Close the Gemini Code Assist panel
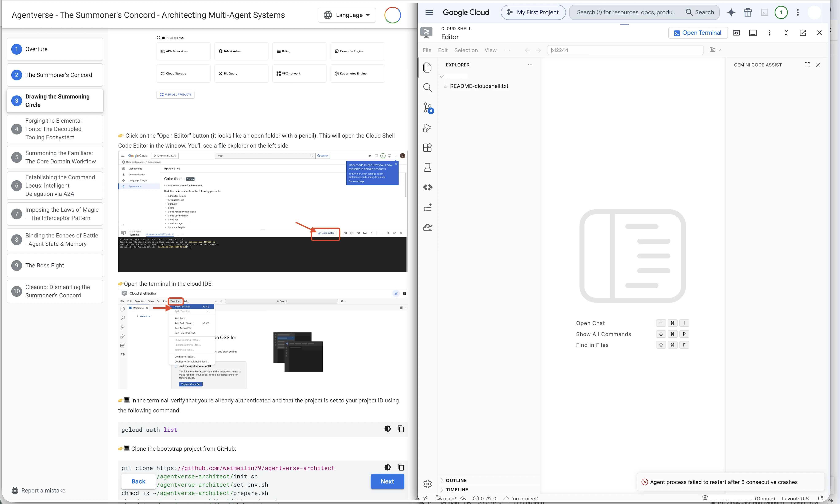Screen dimensions: 840x504 coord(818,65)
